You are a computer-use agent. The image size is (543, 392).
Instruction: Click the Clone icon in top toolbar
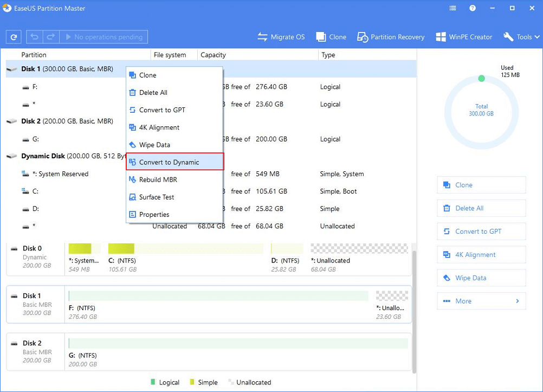(x=321, y=37)
